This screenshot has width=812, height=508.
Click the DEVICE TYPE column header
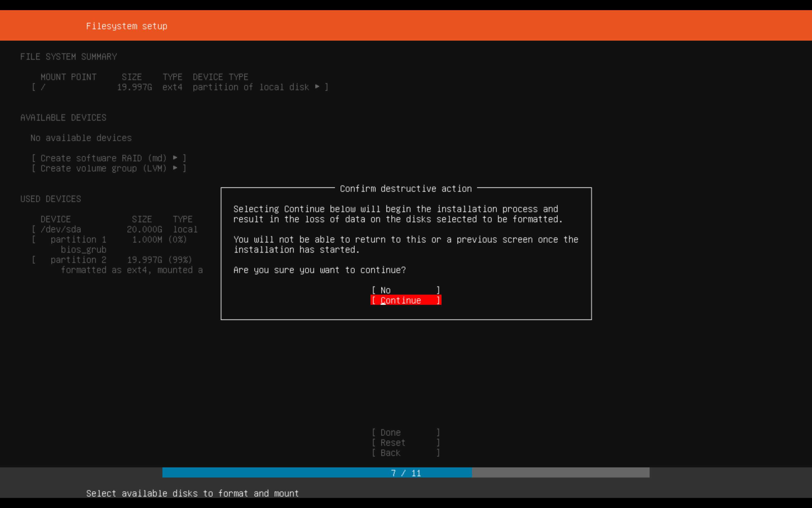(220, 77)
